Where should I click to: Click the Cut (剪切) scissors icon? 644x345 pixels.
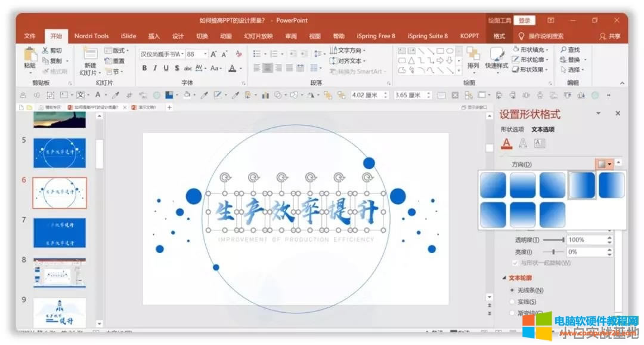pos(45,51)
